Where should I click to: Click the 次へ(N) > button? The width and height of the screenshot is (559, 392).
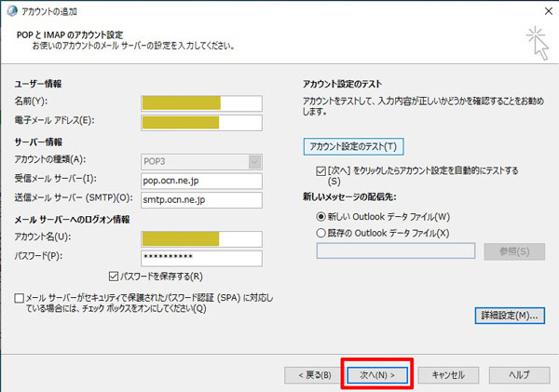coord(376,375)
